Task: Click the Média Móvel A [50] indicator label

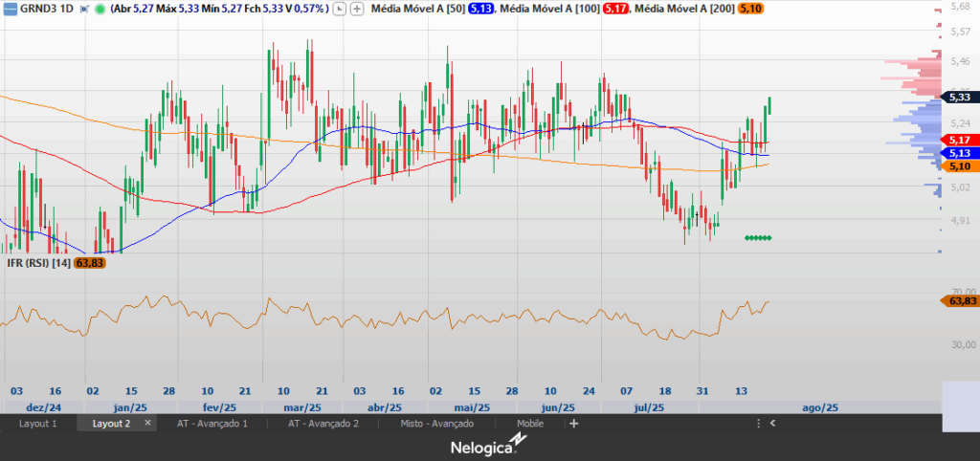Action: point(417,10)
